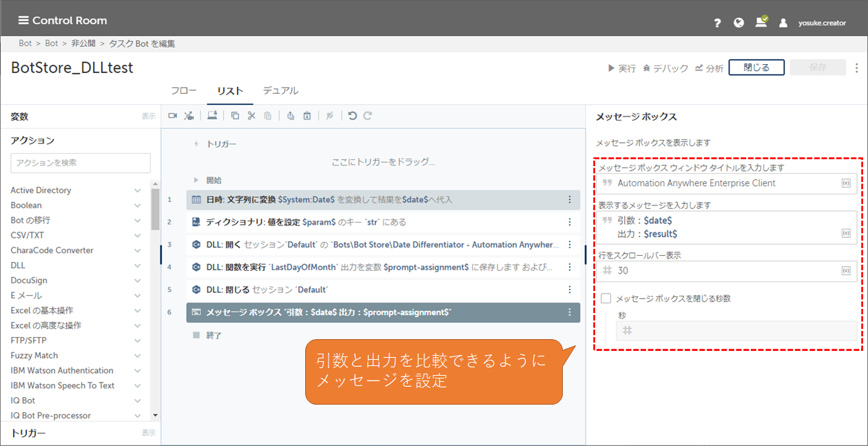The height and width of the screenshot is (446, 868).
Task: Click the export/share-up icon in the toolbar
Action: (291, 116)
